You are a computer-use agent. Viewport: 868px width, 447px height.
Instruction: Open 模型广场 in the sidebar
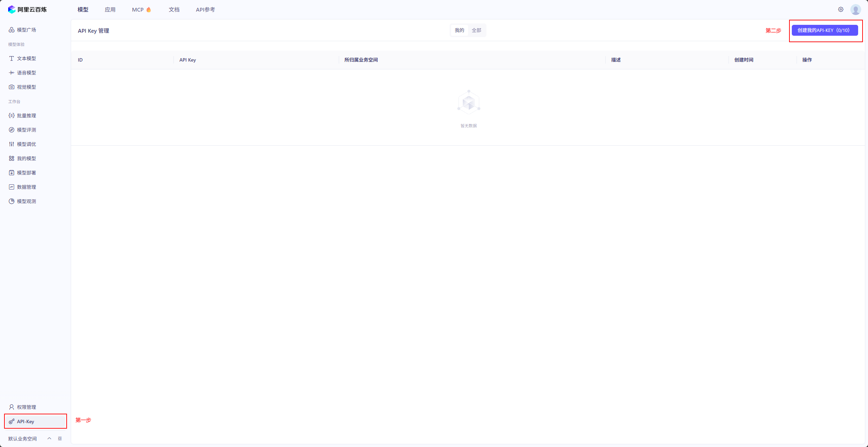coord(26,30)
